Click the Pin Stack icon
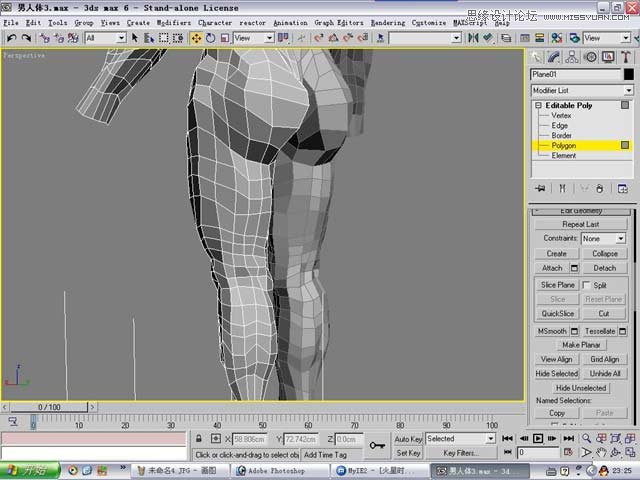The height and width of the screenshot is (480, 640). (x=540, y=188)
